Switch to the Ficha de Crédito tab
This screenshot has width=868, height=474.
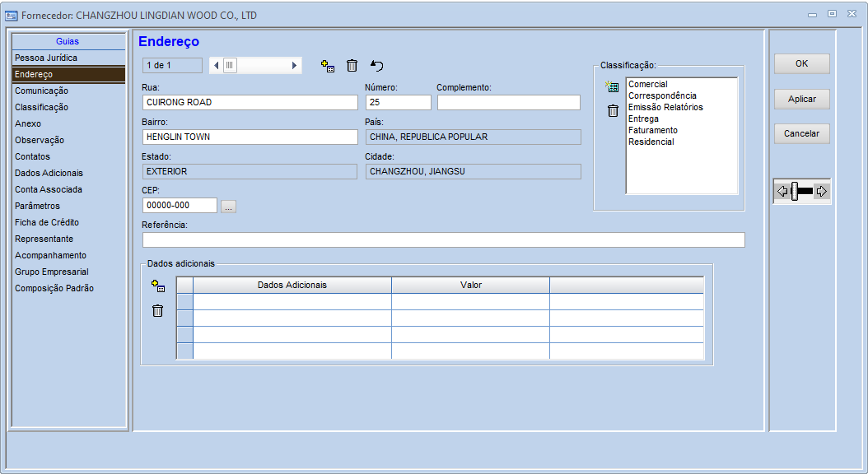coord(47,222)
